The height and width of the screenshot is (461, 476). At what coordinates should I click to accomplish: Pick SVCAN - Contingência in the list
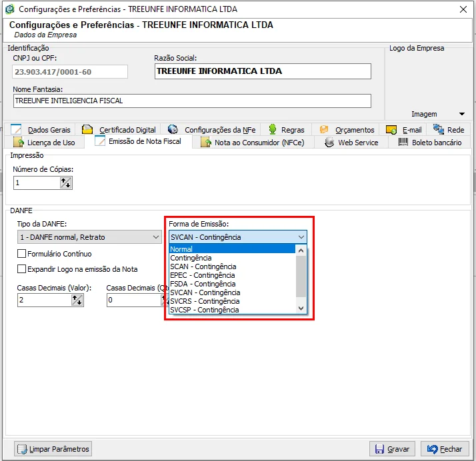click(232, 292)
